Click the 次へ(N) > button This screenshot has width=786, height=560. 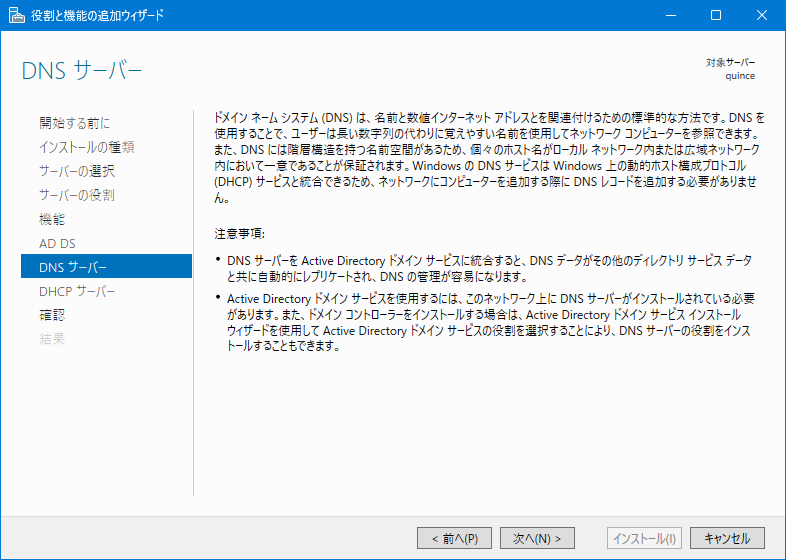coord(537,538)
